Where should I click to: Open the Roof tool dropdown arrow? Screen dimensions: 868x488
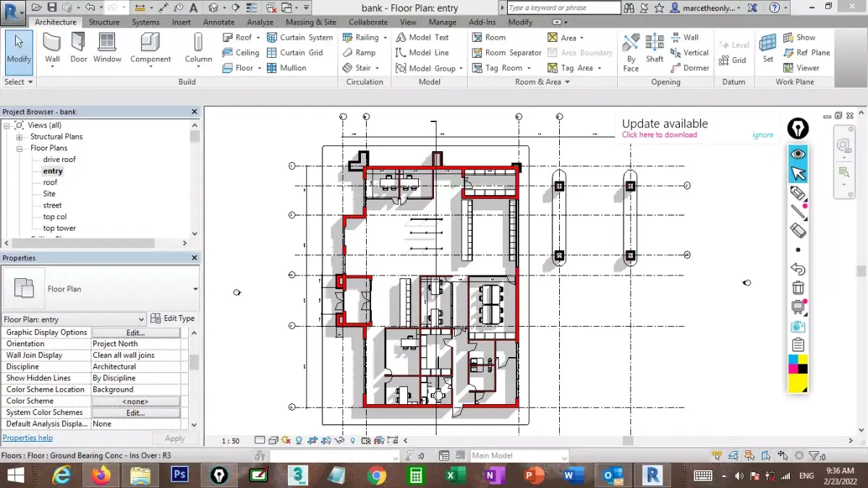(x=258, y=38)
